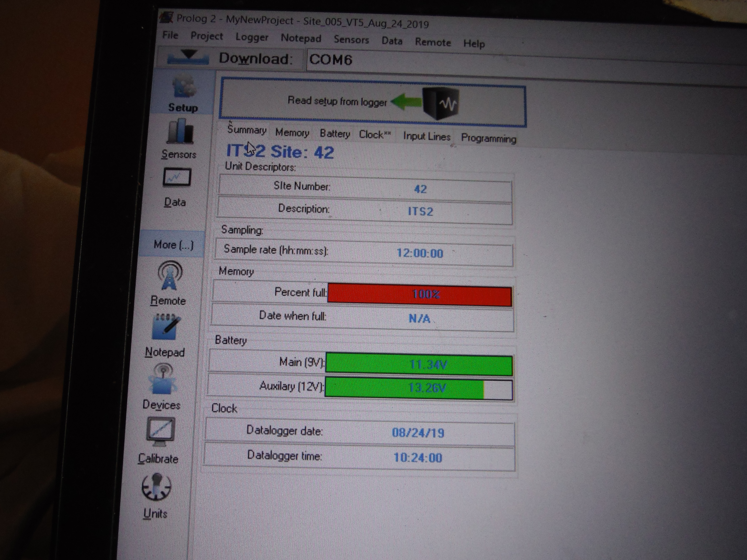The width and height of the screenshot is (747, 560).
Task: Open the Logger menu
Action: tap(252, 37)
